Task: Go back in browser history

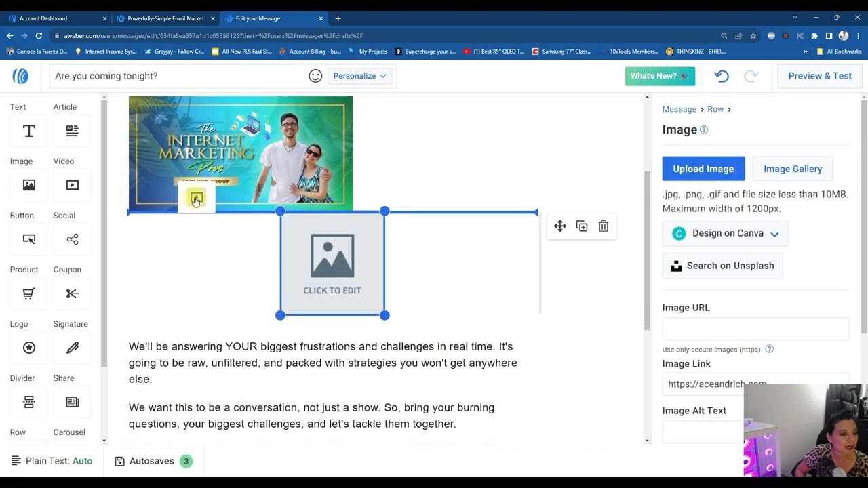Action: click(x=9, y=35)
